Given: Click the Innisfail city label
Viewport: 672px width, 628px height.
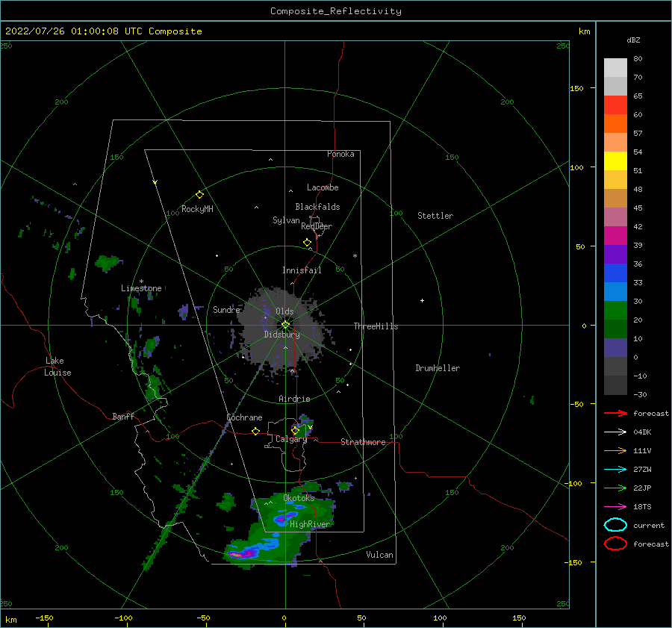Looking at the screenshot, I should (x=302, y=270).
